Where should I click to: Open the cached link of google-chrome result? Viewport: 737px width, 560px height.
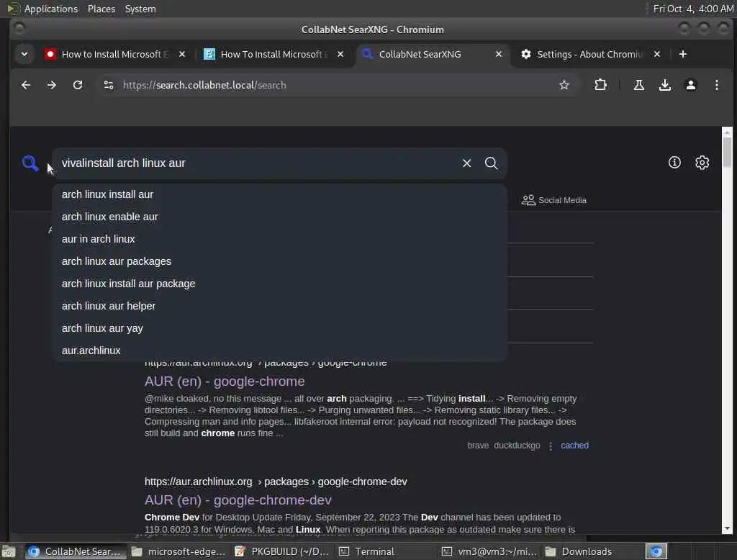574,446
